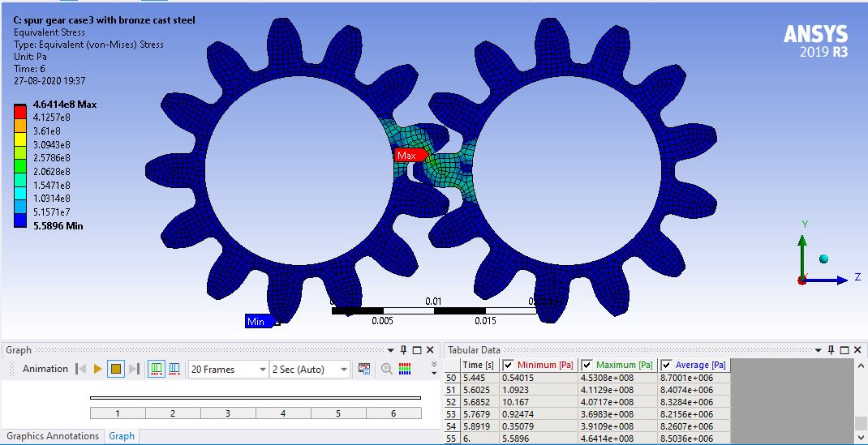
Task: Click the animation progress bar above the steps
Action: pyautogui.click(x=256, y=397)
